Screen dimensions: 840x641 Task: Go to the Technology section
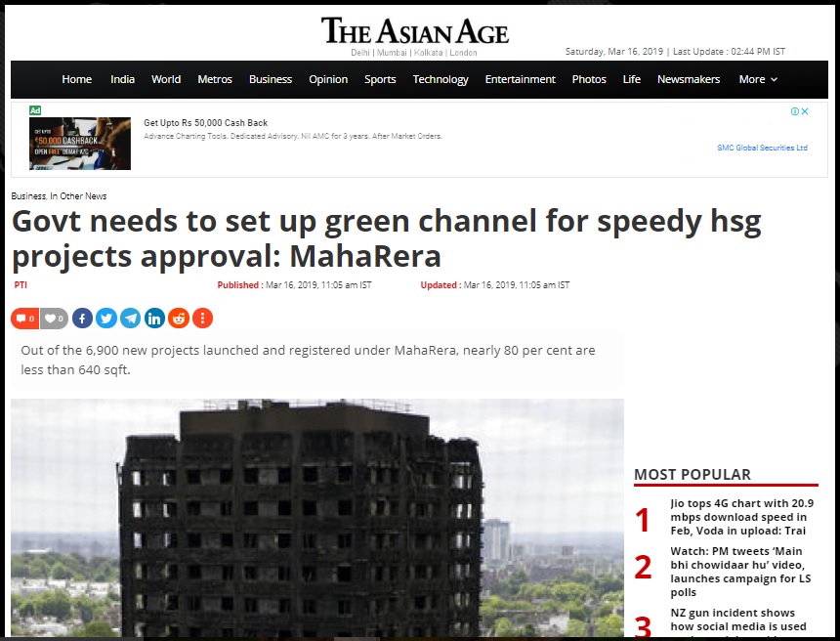(x=441, y=79)
